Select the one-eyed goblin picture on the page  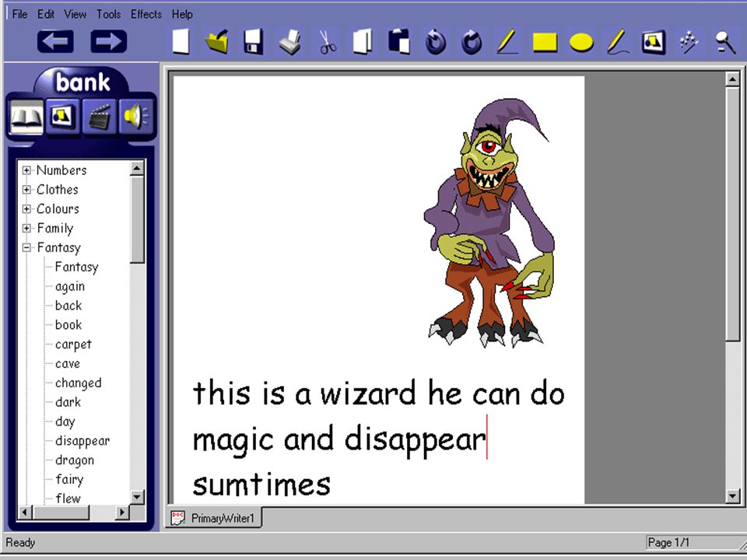pos(489,222)
